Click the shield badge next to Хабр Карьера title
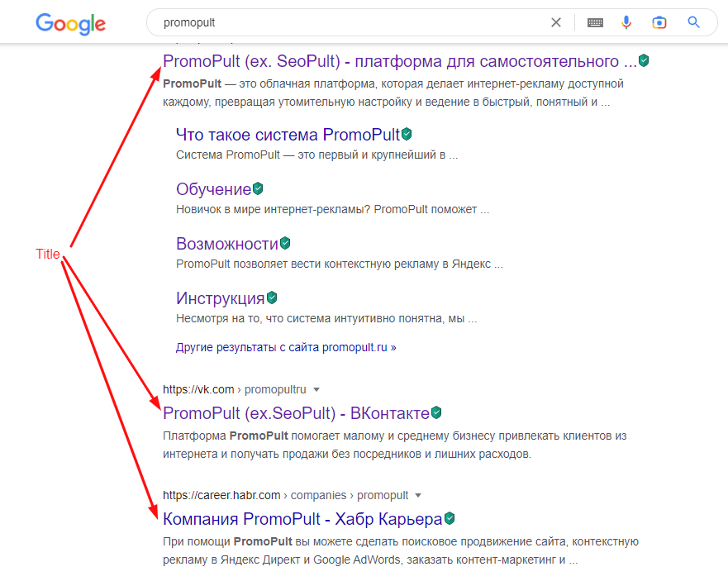The width and height of the screenshot is (728, 581). click(449, 517)
